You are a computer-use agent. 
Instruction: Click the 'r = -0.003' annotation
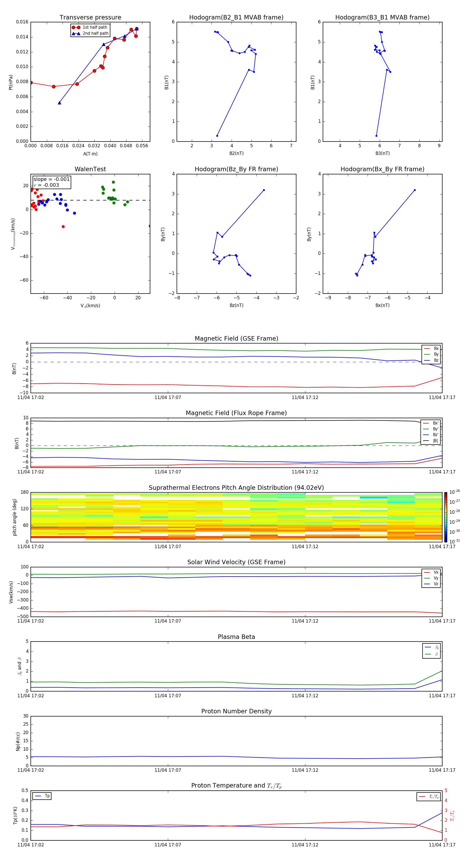(x=47, y=185)
